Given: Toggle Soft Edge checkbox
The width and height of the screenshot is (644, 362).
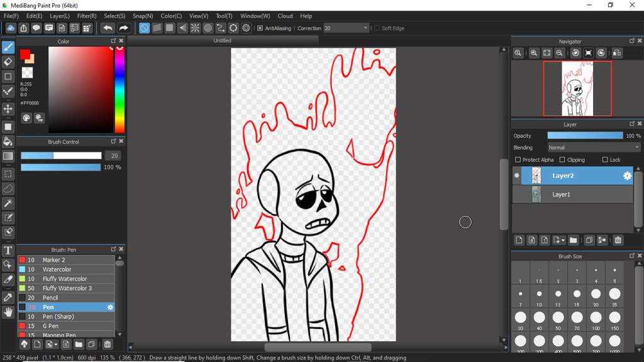Looking at the screenshot, I should coord(377,28).
